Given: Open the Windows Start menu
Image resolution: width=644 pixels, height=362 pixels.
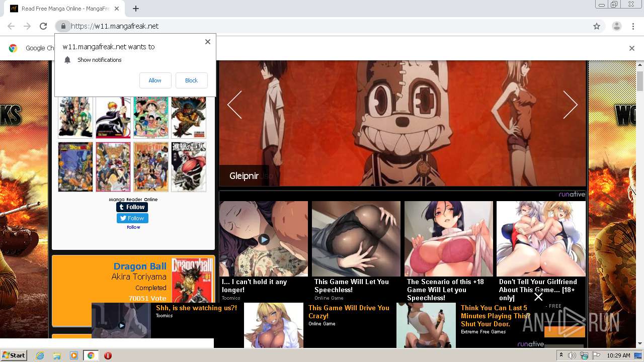Looking at the screenshot, I should coord(14,355).
